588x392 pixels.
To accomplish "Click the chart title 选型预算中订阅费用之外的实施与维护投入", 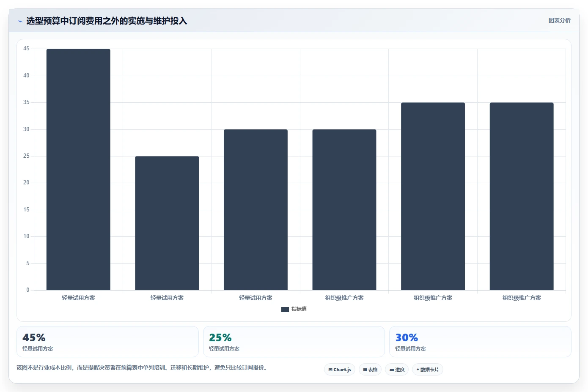I will click(107, 21).
